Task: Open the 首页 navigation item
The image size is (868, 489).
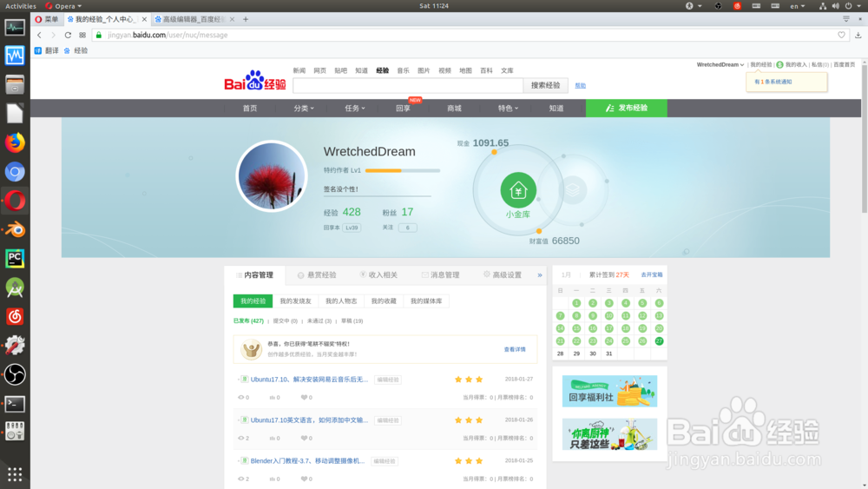Action: coord(250,109)
